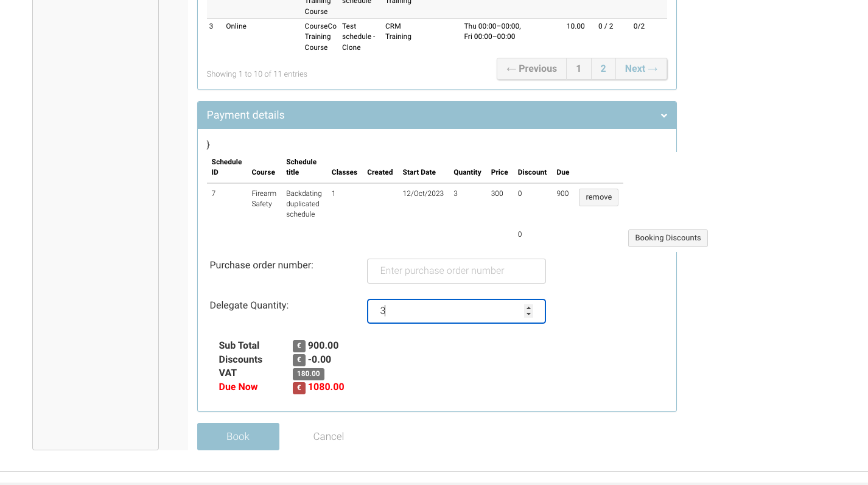This screenshot has width=868, height=485.
Task: Click the Payment details header title
Action: (x=245, y=115)
